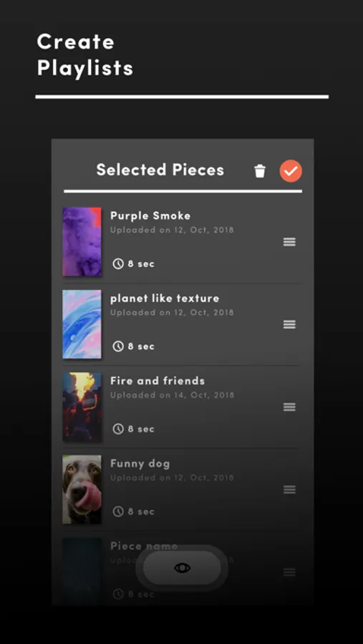Select the Funny dog title

click(140, 464)
